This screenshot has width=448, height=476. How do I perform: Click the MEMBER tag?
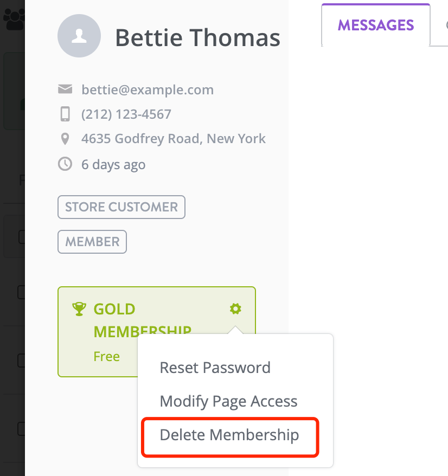click(x=92, y=242)
